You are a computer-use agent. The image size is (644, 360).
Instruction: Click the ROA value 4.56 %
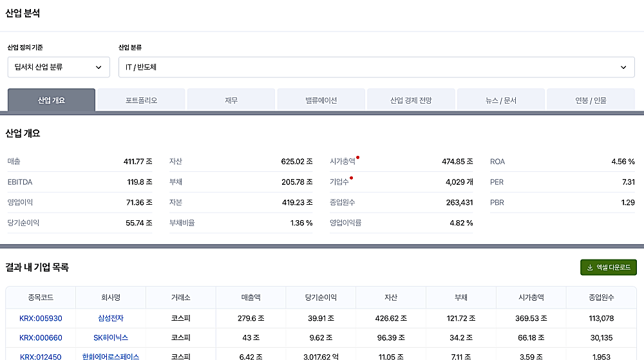[x=623, y=161]
